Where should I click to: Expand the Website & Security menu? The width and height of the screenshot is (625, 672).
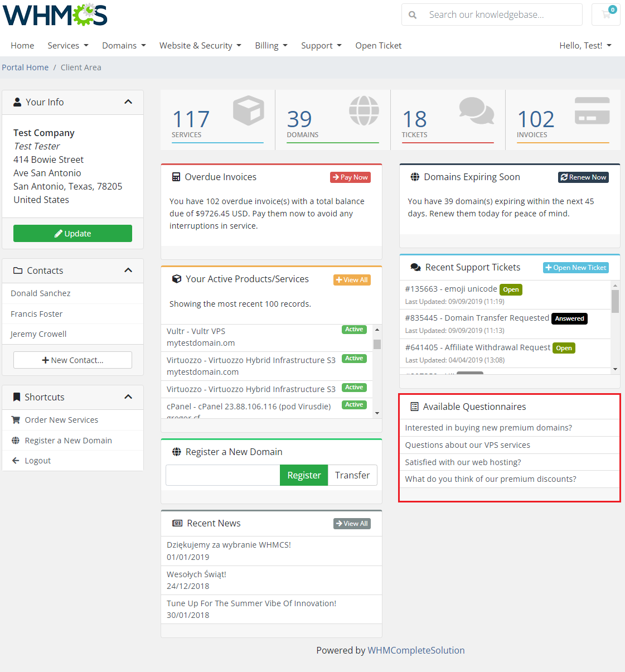click(x=200, y=46)
